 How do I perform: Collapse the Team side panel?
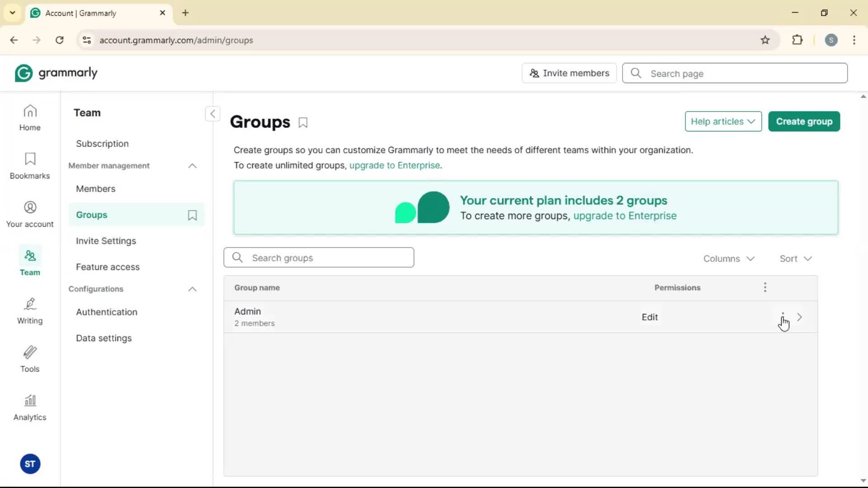click(212, 113)
